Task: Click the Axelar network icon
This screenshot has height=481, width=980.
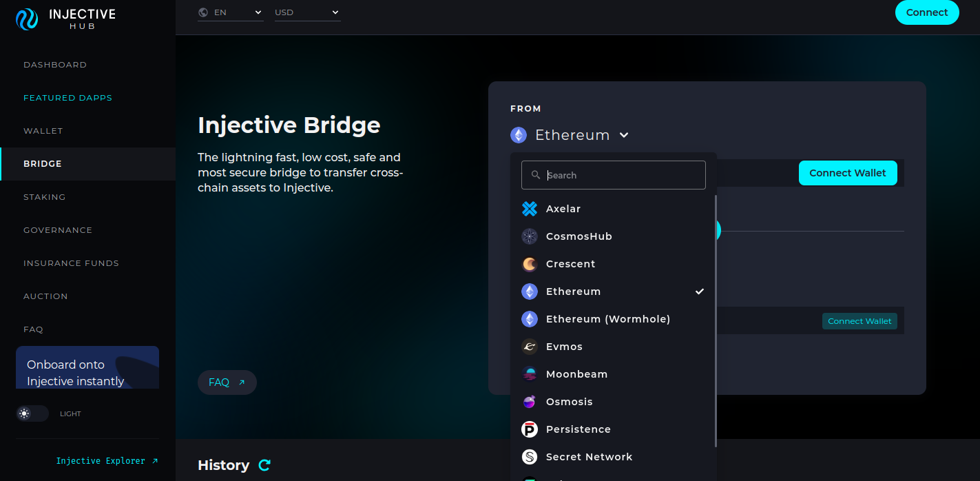Action: 529,209
